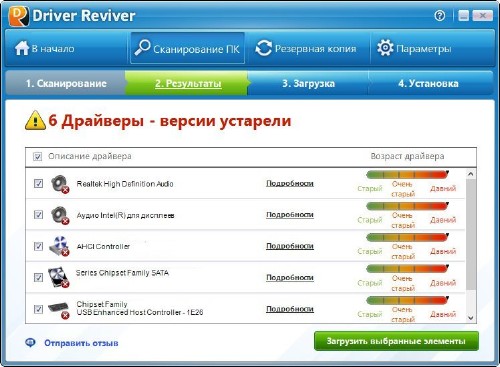Viewport: 500px width, 367px height.
Task: Open the Параметры settings tab
Action: (415, 49)
